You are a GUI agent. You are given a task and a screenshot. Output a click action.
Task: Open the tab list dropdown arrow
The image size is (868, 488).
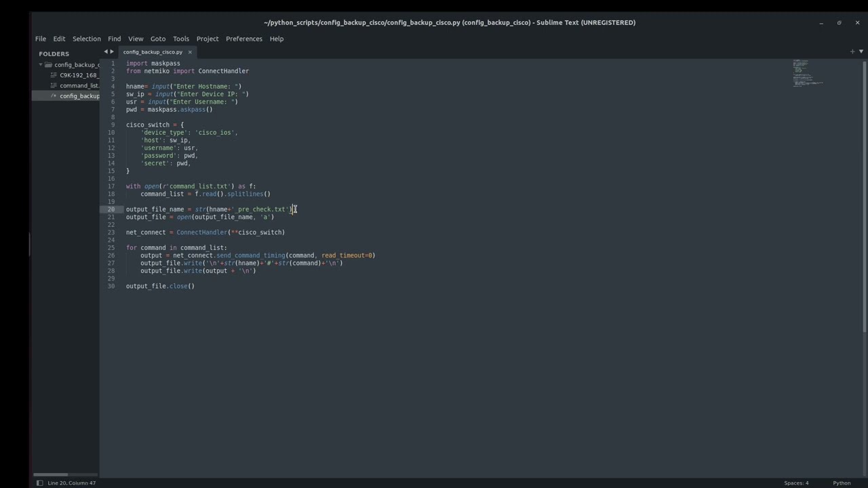[x=861, y=52]
